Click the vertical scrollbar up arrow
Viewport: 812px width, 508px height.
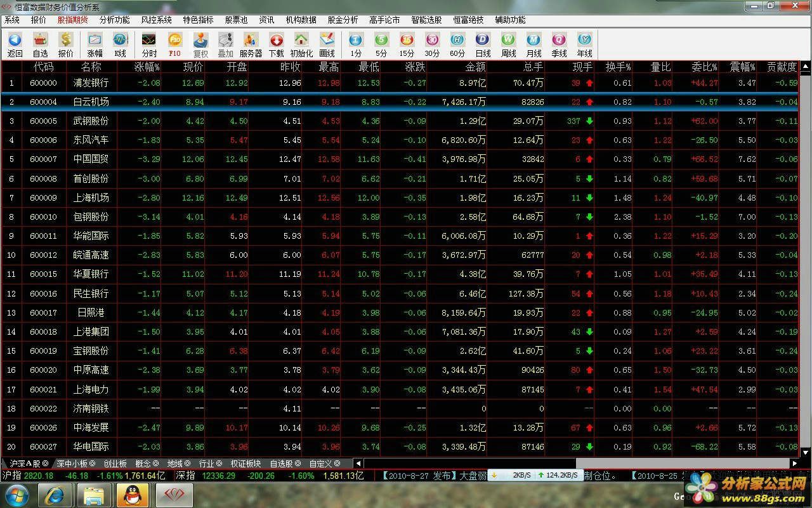pyautogui.click(x=806, y=65)
